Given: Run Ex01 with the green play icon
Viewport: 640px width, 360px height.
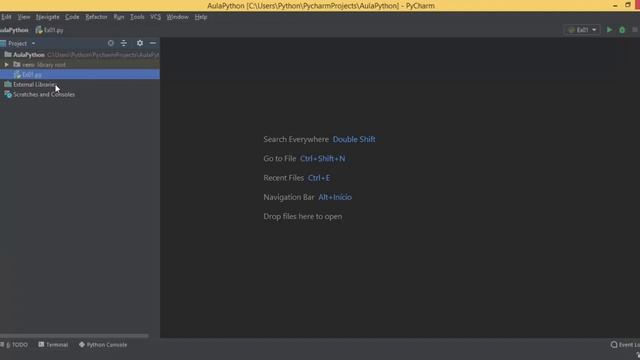Looking at the screenshot, I should 609,30.
